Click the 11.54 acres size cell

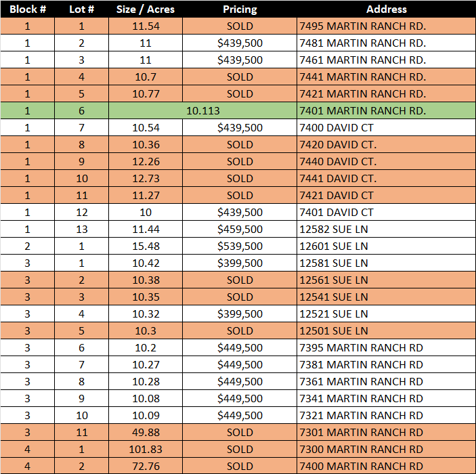point(145,26)
